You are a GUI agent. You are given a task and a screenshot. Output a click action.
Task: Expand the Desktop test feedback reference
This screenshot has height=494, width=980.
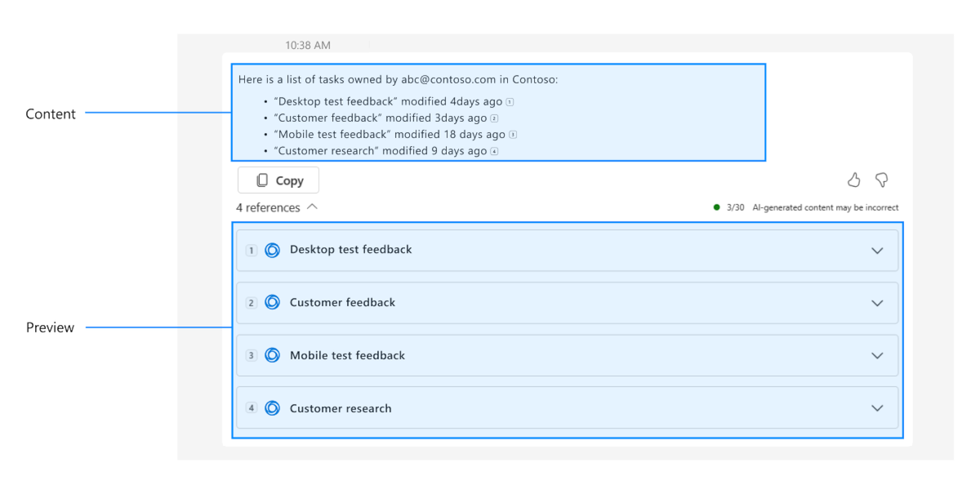click(877, 251)
